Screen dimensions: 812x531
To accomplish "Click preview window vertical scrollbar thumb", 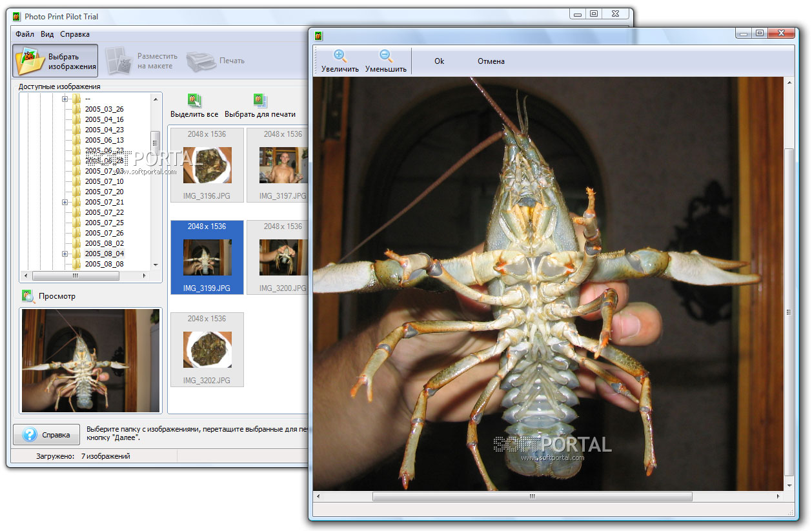I will point(789,312).
